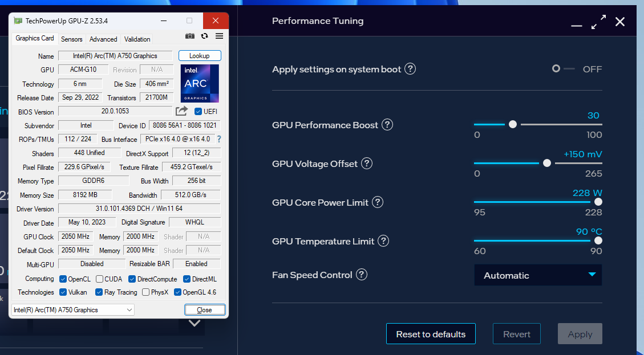This screenshot has height=355, width=644.
Task: Click help icon beside GPU Performance Boost
Action: point(387,124)
